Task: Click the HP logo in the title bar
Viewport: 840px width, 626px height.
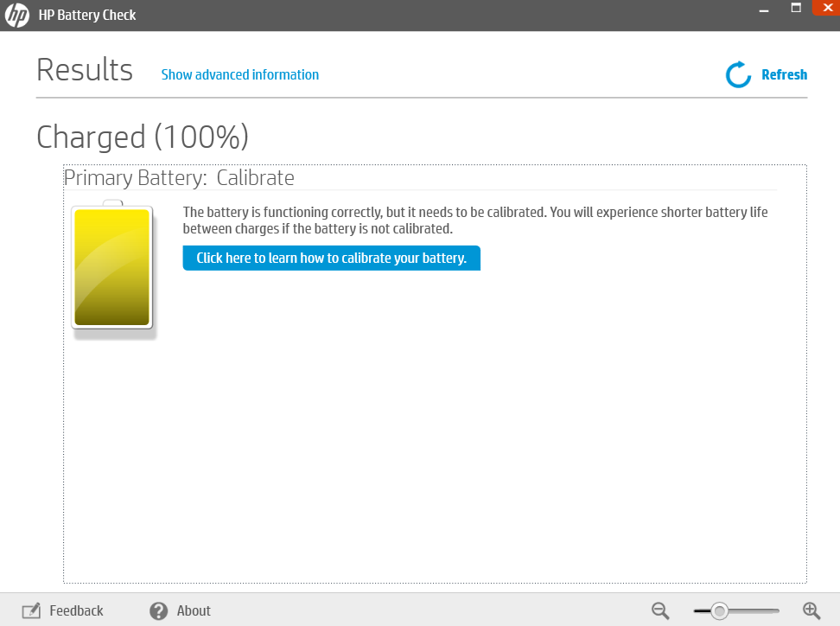Action: 16,15
